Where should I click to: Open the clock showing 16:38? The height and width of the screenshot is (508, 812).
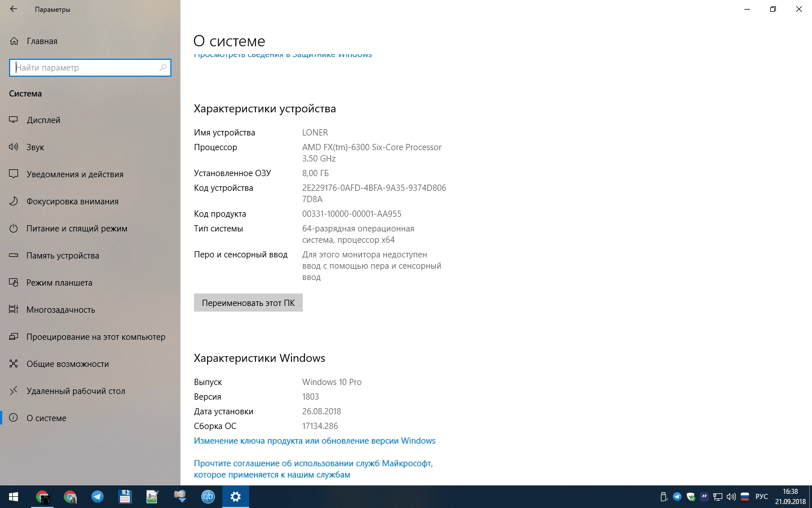[791, 497]
